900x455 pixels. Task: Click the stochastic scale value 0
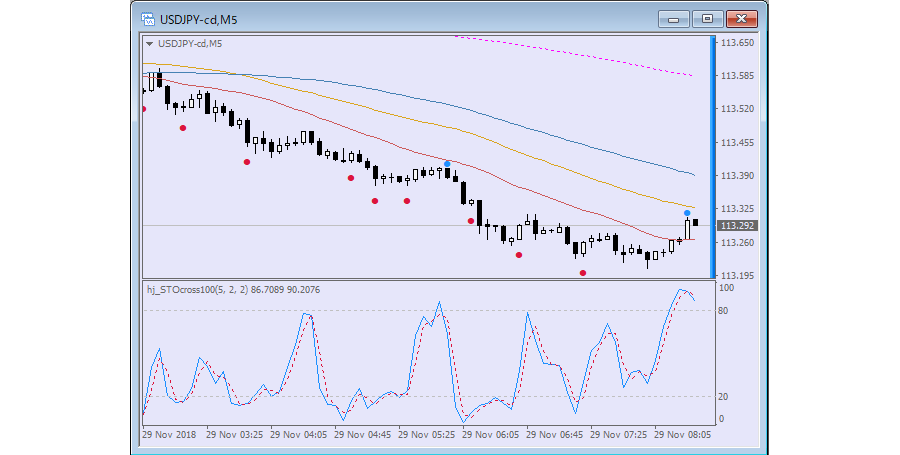[x=721, y=419]
